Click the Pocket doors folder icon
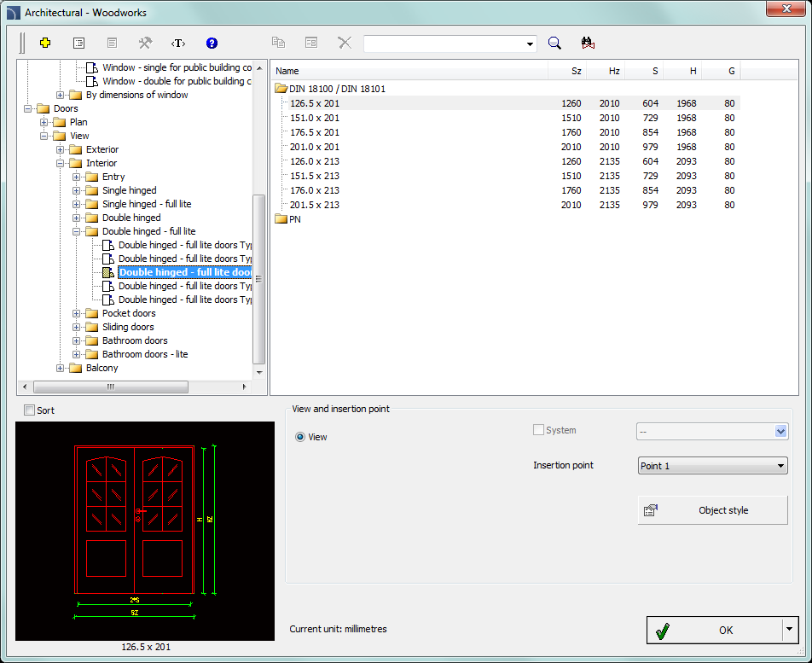The height and width of the screenshot is (663, 812). click(91, 313)
